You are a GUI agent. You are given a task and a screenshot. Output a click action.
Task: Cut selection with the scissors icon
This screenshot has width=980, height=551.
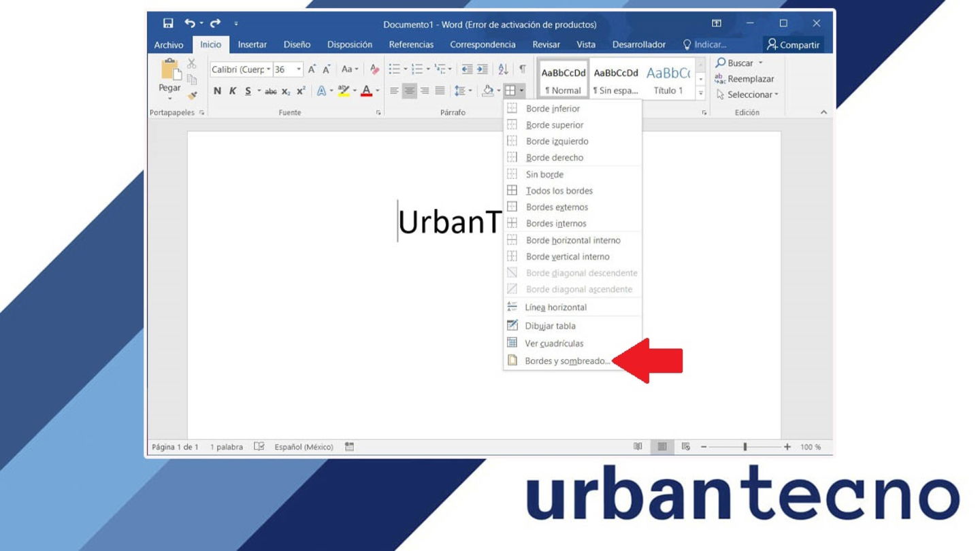[x=192, y=63]
